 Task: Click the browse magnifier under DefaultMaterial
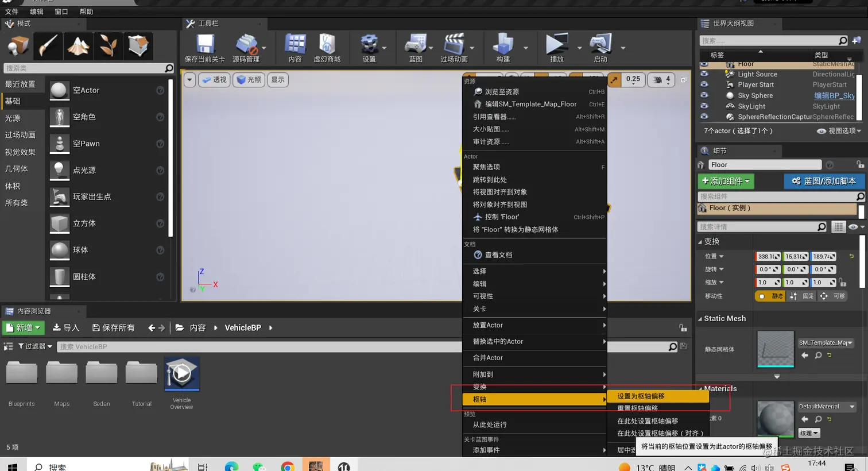tap(818, 419)
